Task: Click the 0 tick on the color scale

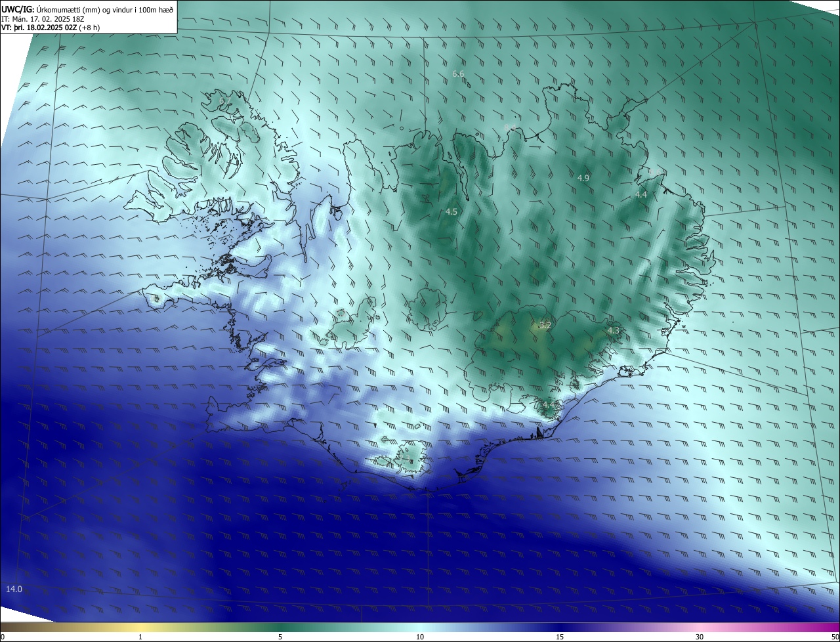Action: 3,637
